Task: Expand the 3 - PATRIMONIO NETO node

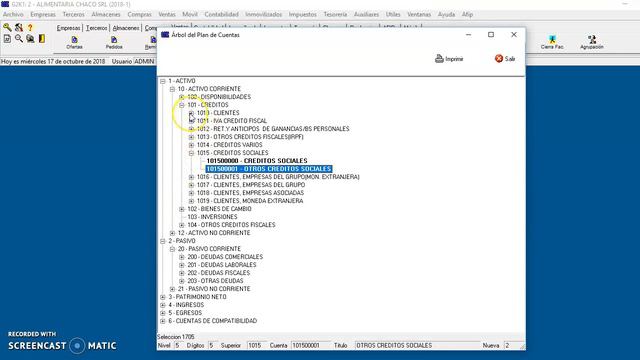Action: click(x=163, y=297)
